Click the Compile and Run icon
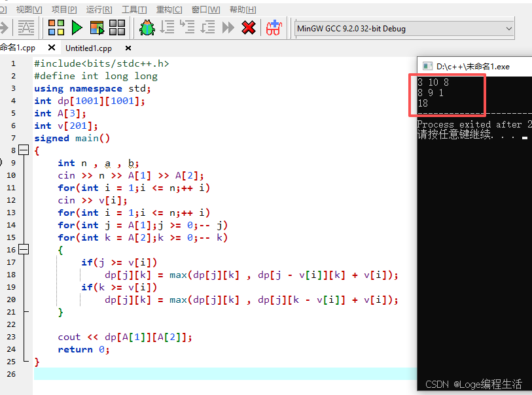 [x=97, y=27]
